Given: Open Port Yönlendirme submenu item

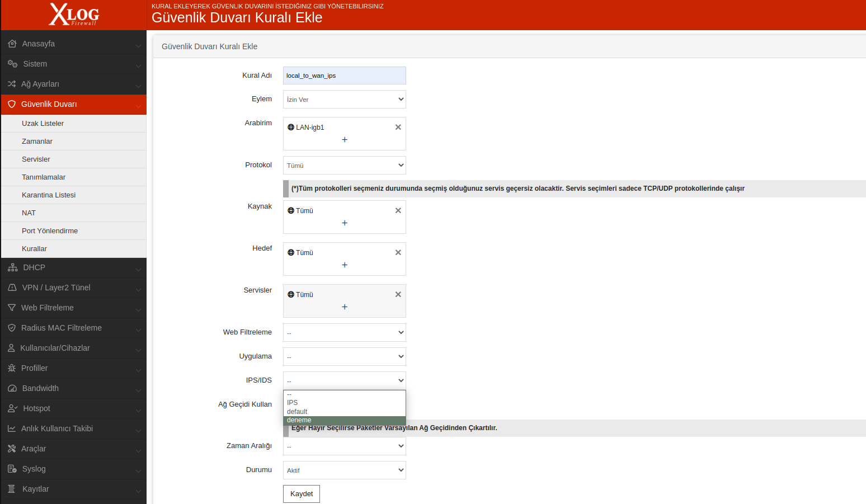Looking at the screenshot, I should click(x=74, y=231).
